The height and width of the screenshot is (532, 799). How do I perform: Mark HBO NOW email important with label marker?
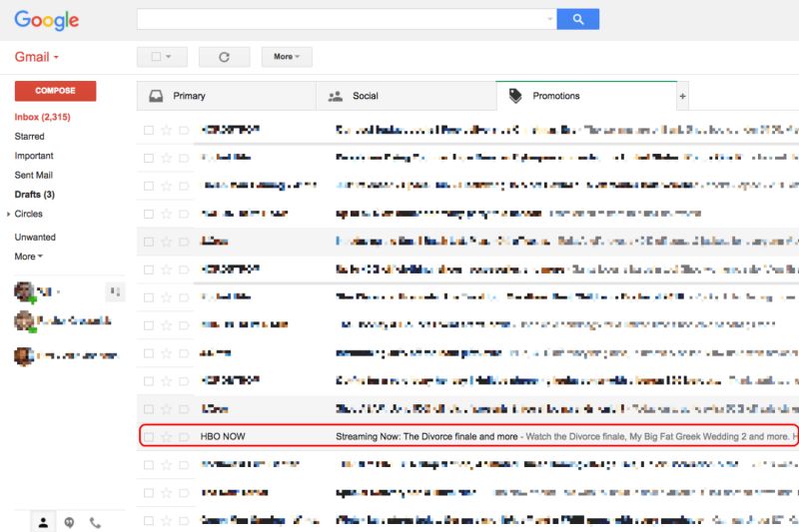point(184,437)
